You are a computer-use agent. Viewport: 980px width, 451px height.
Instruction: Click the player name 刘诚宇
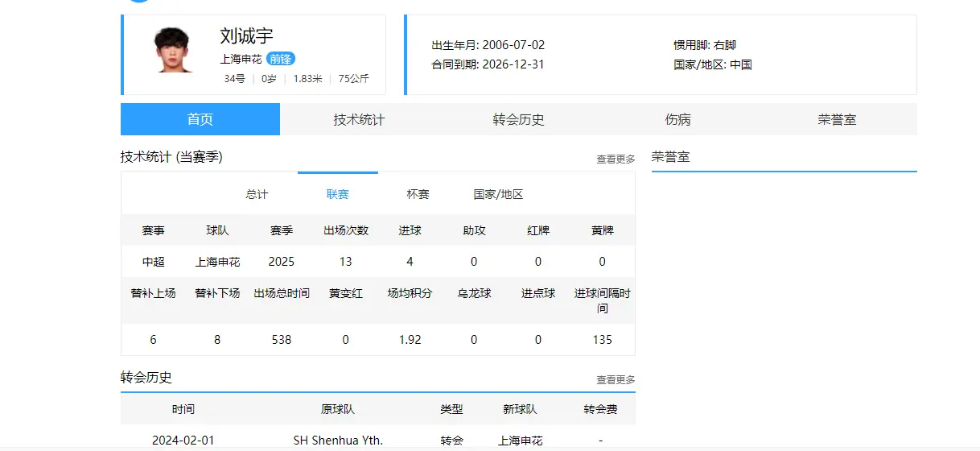click(246, 35)
